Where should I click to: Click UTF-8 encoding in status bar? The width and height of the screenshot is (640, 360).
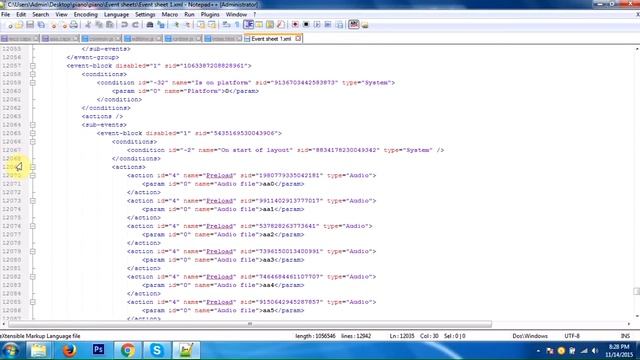point(572,336)
